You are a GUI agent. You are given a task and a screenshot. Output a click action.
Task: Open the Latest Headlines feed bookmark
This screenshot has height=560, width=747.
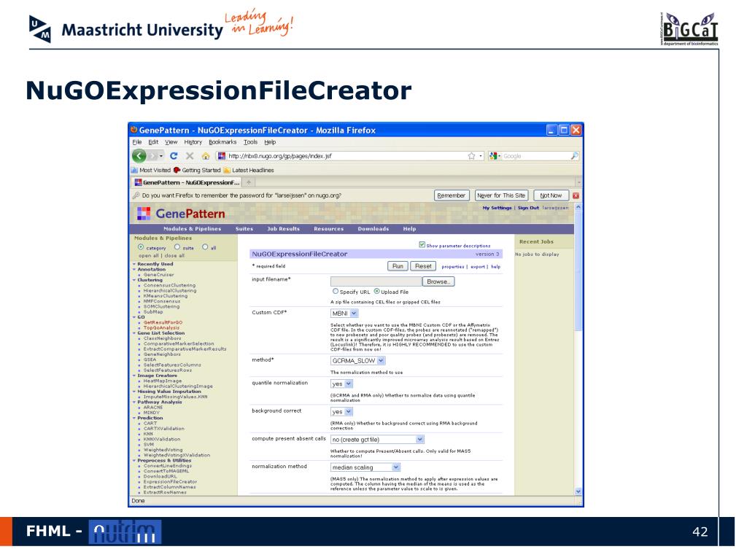pyautogui.click(x=249, y=170)
